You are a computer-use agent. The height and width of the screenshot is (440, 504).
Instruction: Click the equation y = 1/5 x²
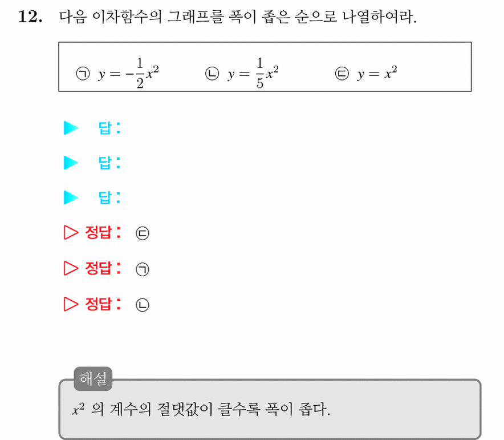[x=253, y=73]
